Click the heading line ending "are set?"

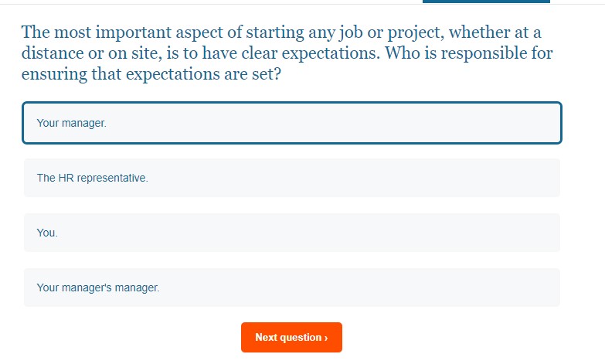coord(151,73)
